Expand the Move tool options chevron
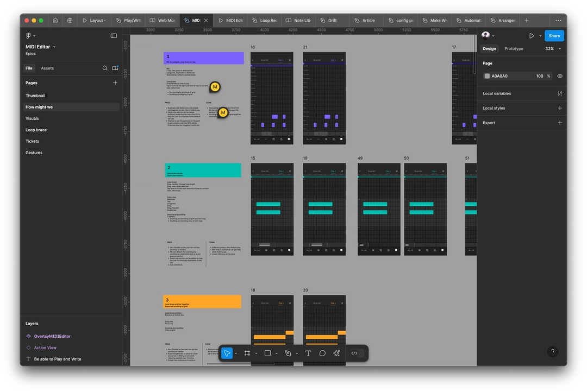 click(235, 353)
